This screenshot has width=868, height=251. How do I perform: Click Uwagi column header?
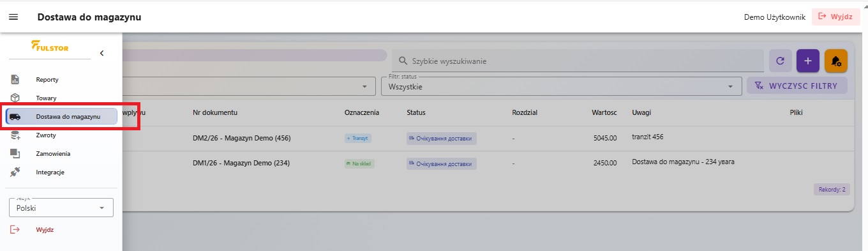641,112
